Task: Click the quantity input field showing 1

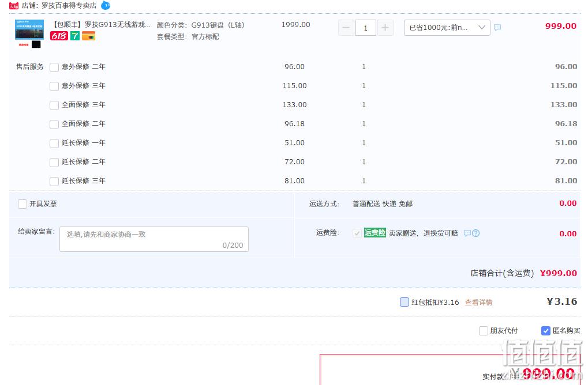Action: click(x=365, y=28)
